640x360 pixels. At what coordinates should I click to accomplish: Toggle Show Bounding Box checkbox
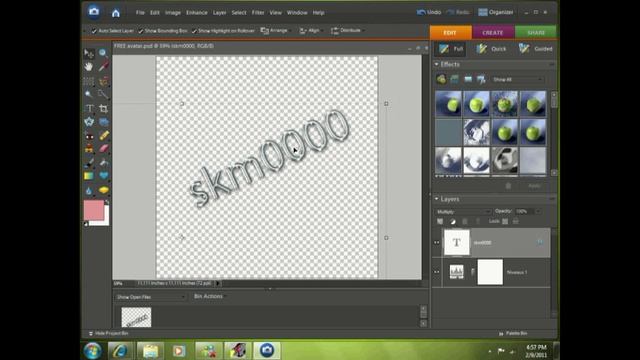tap(140, 31)
